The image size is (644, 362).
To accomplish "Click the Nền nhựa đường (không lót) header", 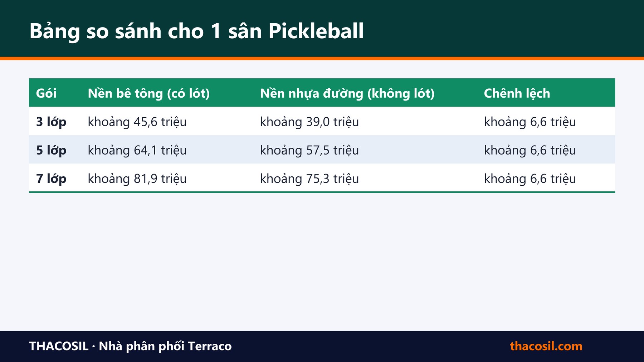I will (347, 93).
